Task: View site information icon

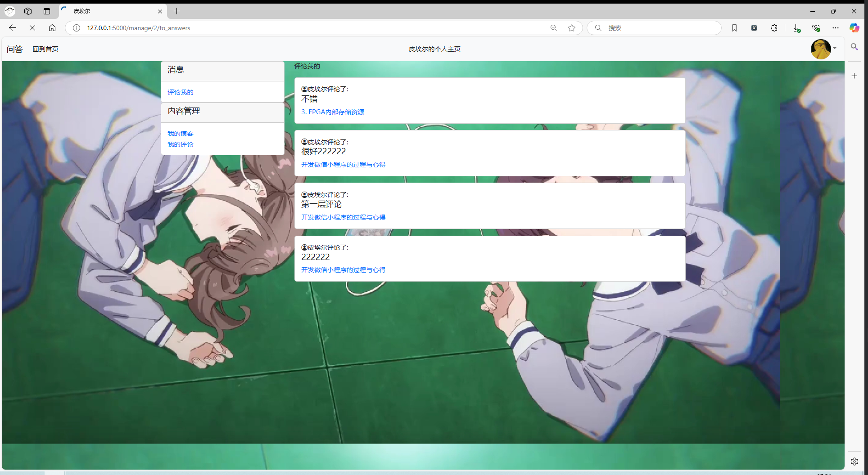Action: (x=77, y=28)
